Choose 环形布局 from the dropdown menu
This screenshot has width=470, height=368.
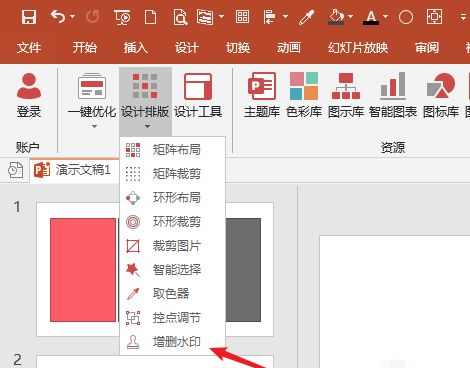coord(172,198)
